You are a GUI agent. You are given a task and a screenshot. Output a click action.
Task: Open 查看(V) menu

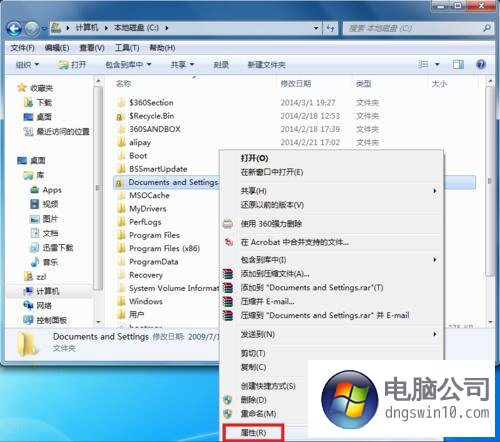[x=92, y=48]
